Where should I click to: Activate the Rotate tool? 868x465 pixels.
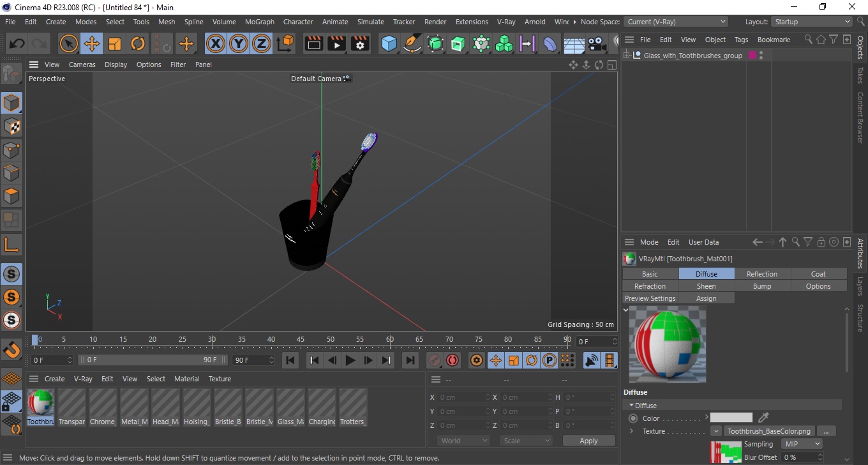pos(138,43)
